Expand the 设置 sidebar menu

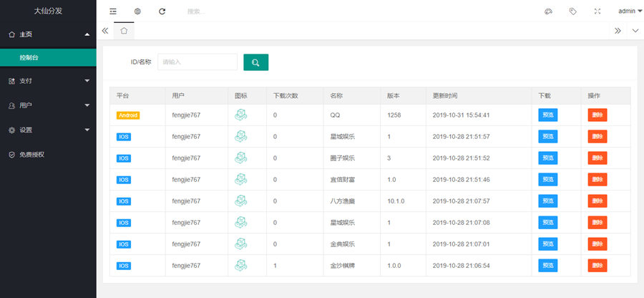(x=48, y=130)
